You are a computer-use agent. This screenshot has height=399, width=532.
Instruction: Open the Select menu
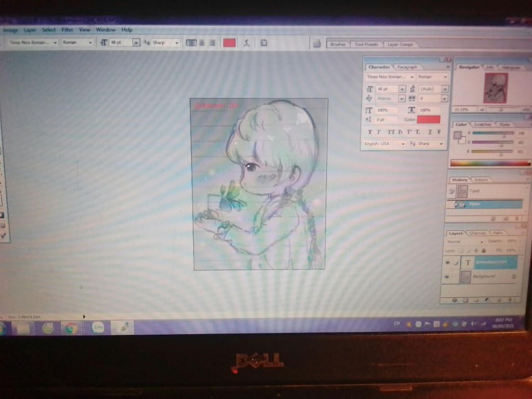tap(48, 30)
